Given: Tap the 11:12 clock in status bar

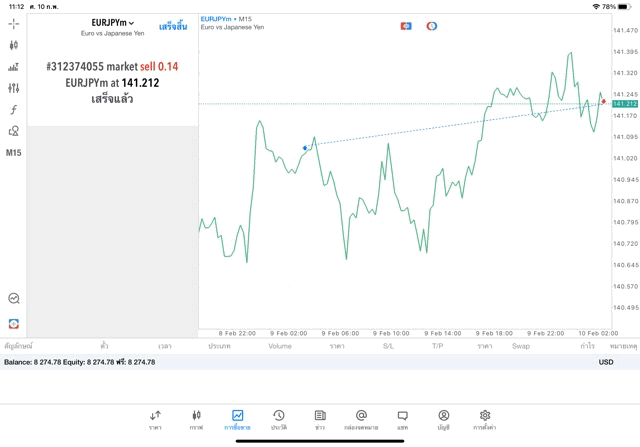Looking at the screenshot, I should pyautogui.click(x=16, y=7).
